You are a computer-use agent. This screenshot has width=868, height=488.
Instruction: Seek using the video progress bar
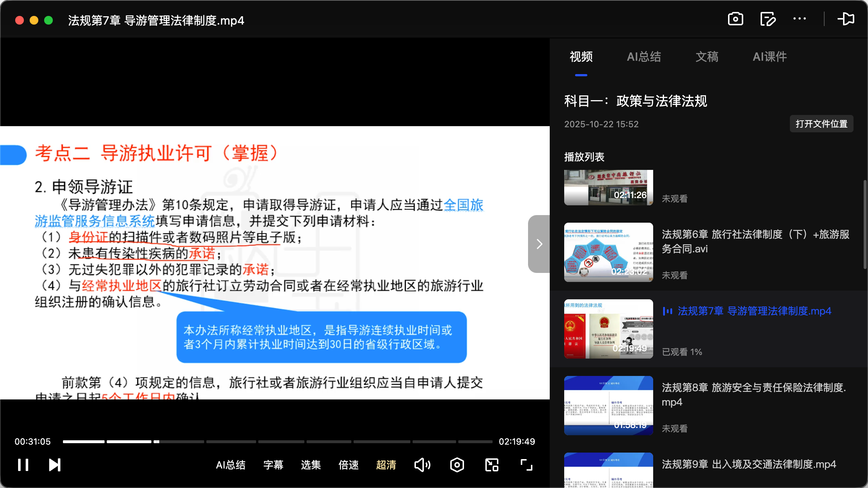coord(277,441)
